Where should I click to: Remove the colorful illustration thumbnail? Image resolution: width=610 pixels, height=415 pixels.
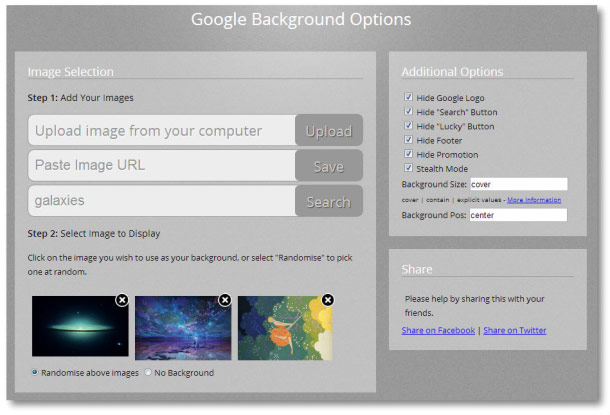click(x=328, y=300)
